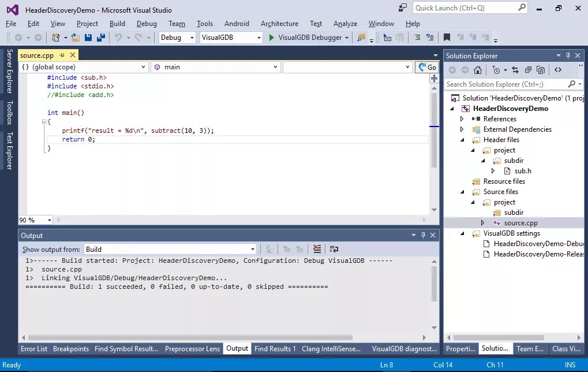
Task: Select Resource files folder in Solution Explorer
Action: point(504,181)
